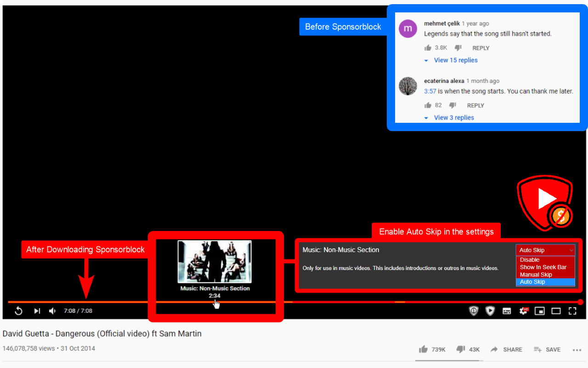Expand View 3 replies thread
The image size is (588, 368).
pyautogui.click(x=454, y=117)
